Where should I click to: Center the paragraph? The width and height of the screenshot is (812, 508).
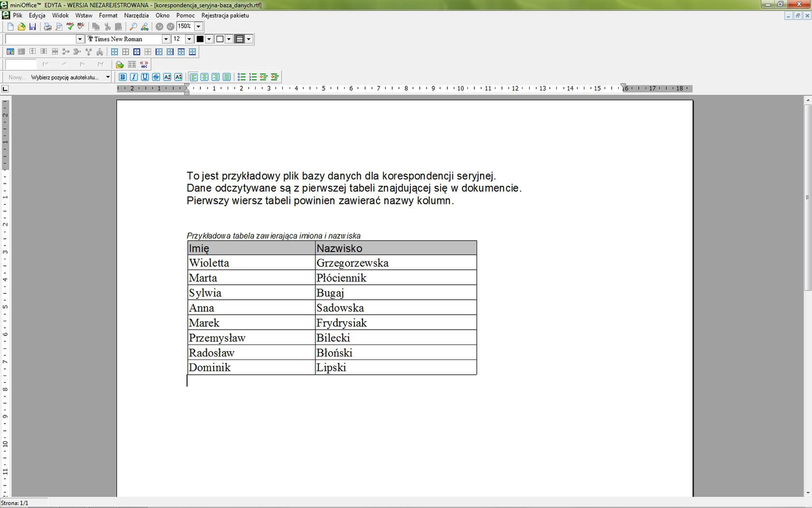pyautogui.click(x=204, y=77)
